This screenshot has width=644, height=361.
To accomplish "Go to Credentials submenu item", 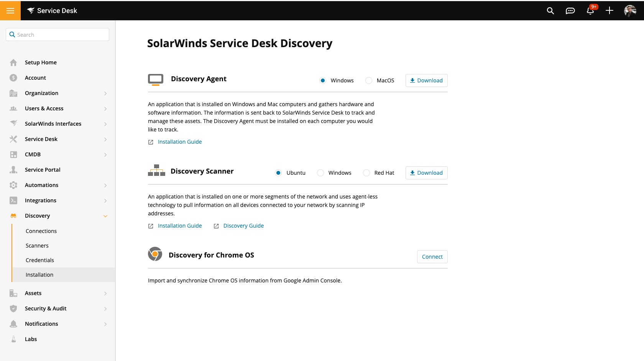I will click(40, 260).
